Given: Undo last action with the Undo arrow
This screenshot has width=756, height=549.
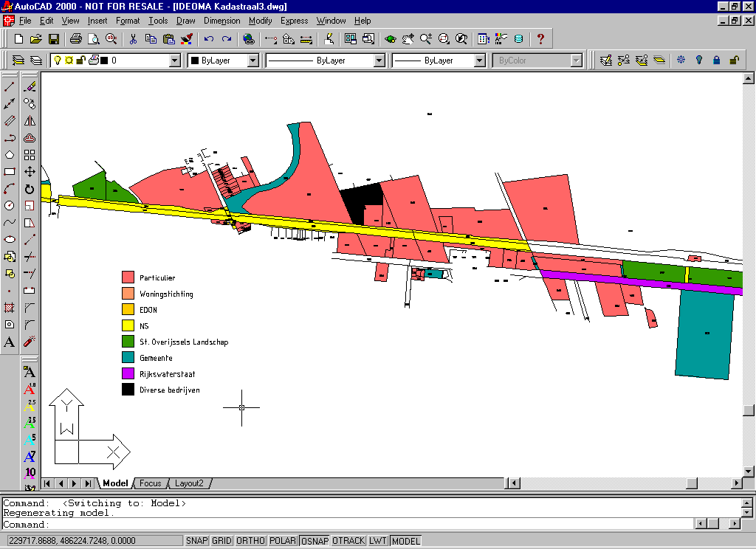Looking at the screenshot, I should (209, 39).
